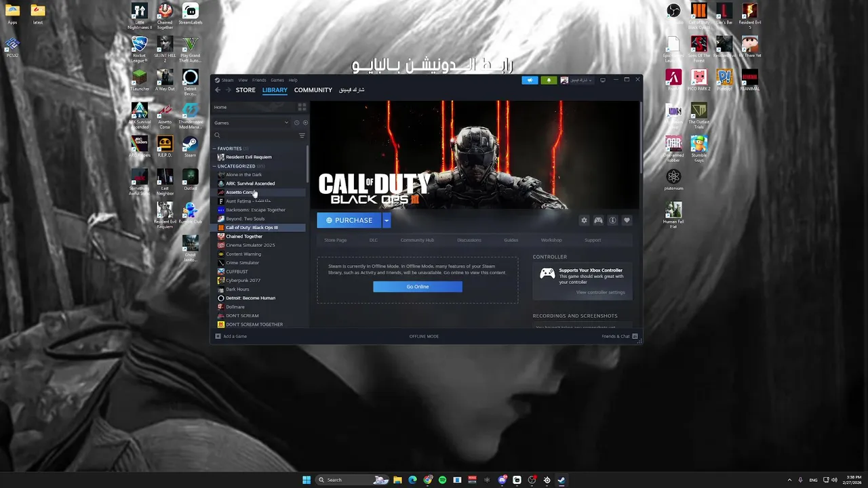Click game list scrollbar in library sidebar
868x488 pixels.
(308, 164)
